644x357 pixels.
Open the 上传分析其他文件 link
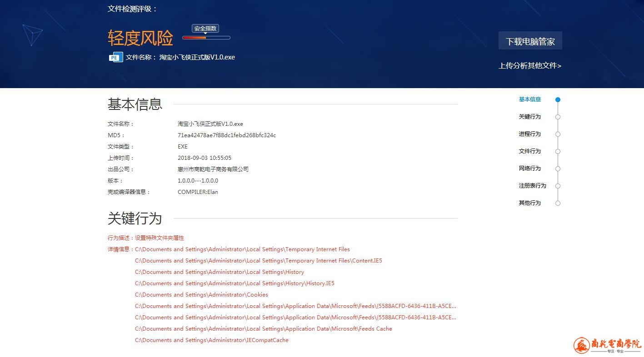(x=529, y=66)
